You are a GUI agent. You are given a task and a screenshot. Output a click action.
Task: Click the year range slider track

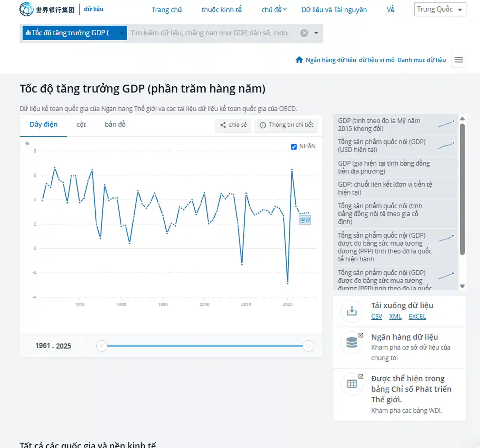[x=205, y=346]
